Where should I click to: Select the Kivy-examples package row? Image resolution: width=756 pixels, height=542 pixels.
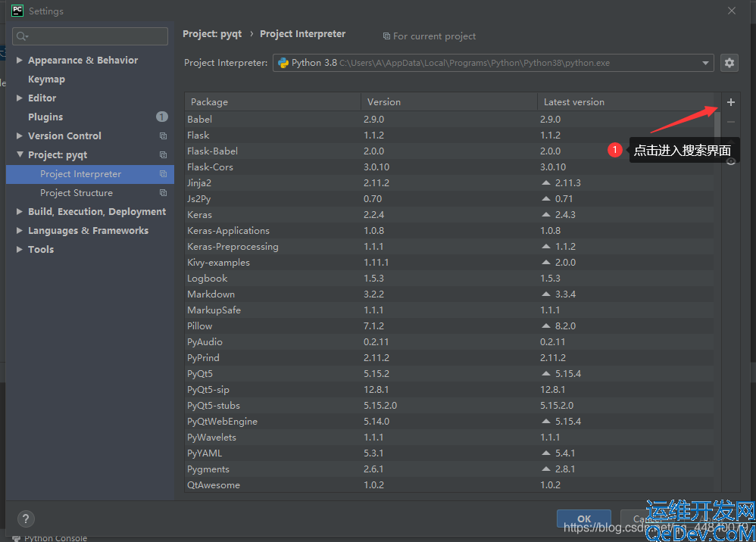pos(449,262)
